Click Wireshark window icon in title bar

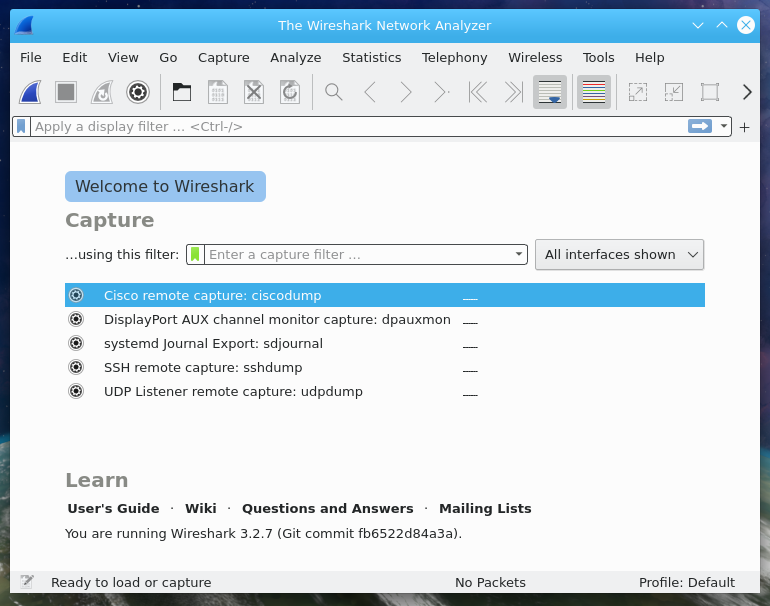25,25
